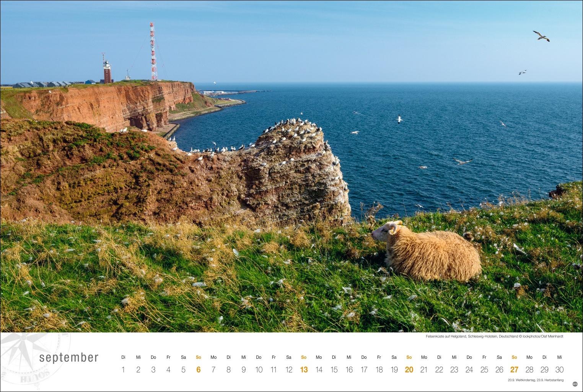The width and height of the screenshot is (583, 392).
Task: Click the Di weekday header above date 1
Action: 123,357
